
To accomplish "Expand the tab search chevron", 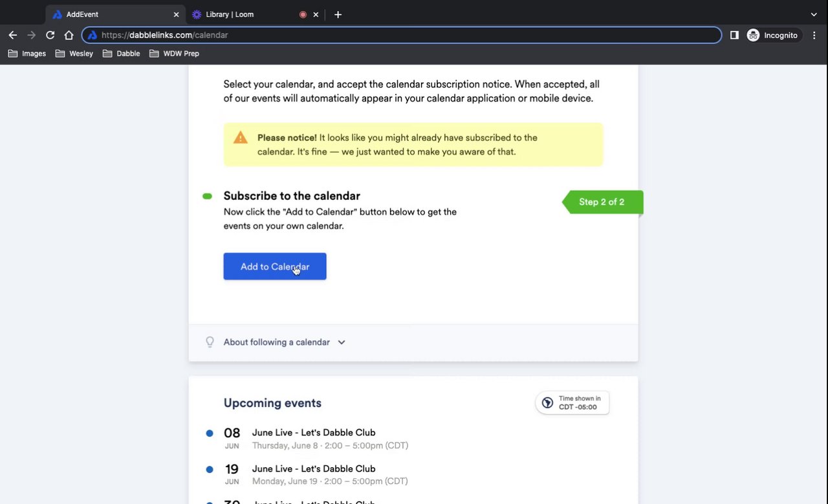I will tap(814, 14).
